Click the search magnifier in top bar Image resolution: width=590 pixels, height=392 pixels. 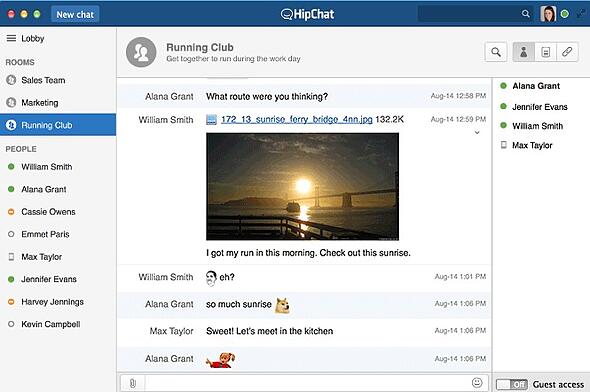pos(526,14)
